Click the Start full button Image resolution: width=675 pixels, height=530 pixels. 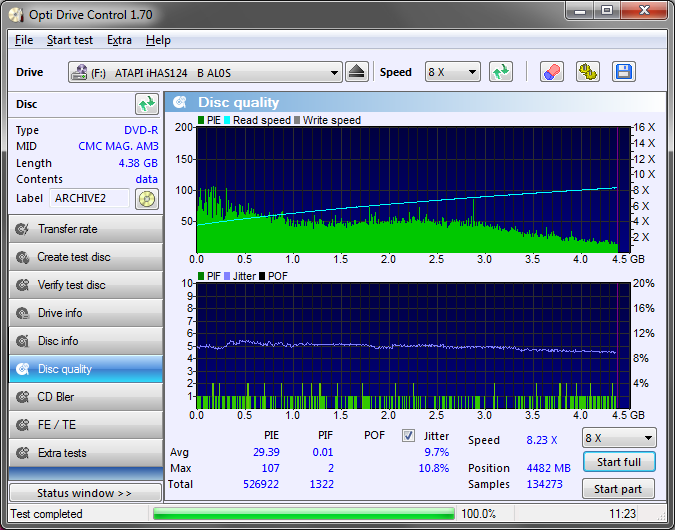tap(619, 462)
